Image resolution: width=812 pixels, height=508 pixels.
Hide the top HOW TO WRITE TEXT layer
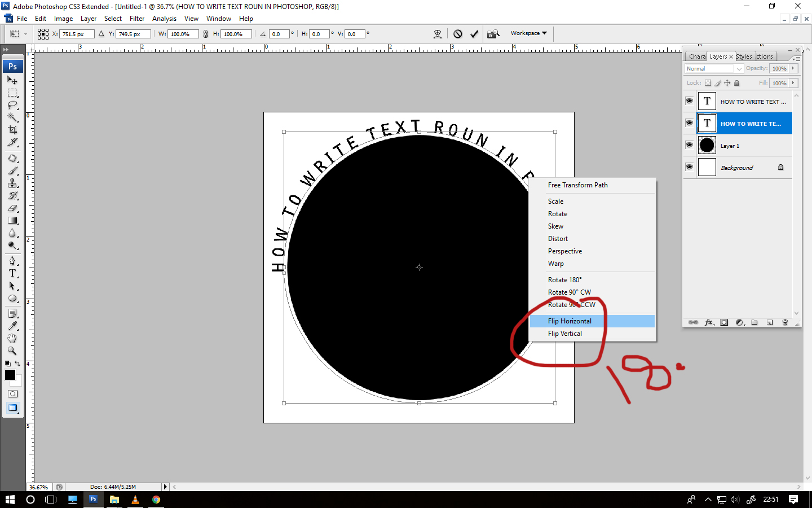689,101
